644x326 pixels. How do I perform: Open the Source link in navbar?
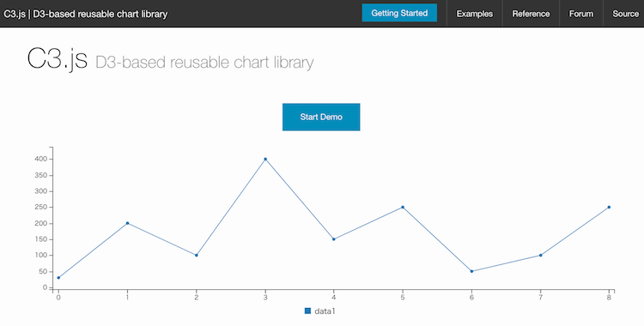tap(625, 14)
